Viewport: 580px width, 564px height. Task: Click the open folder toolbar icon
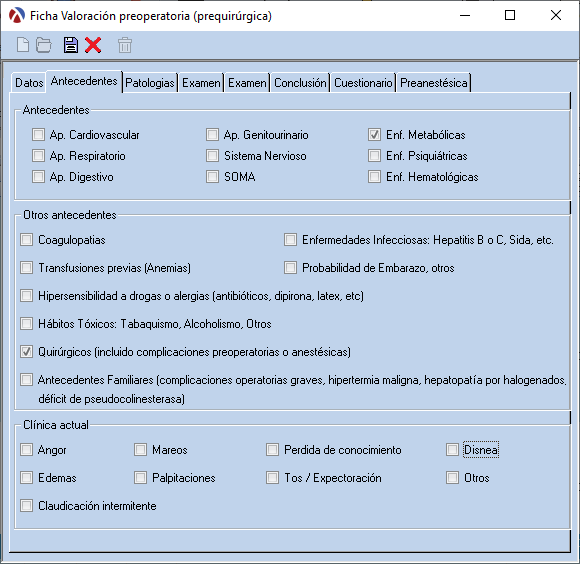[44, 45]
